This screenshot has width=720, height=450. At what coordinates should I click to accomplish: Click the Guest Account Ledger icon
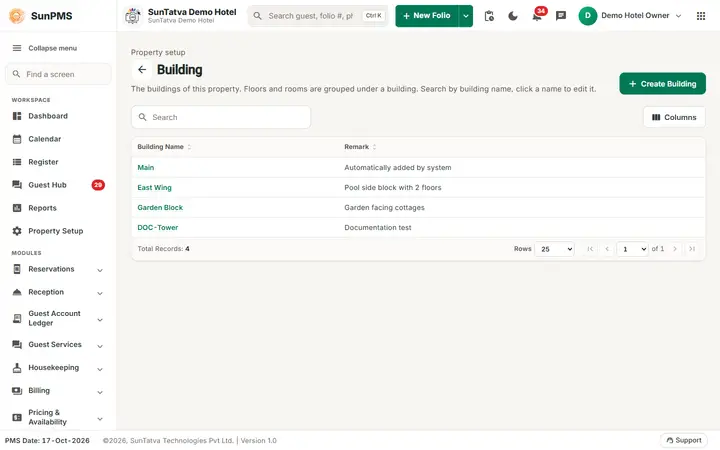tap(17, 318)
